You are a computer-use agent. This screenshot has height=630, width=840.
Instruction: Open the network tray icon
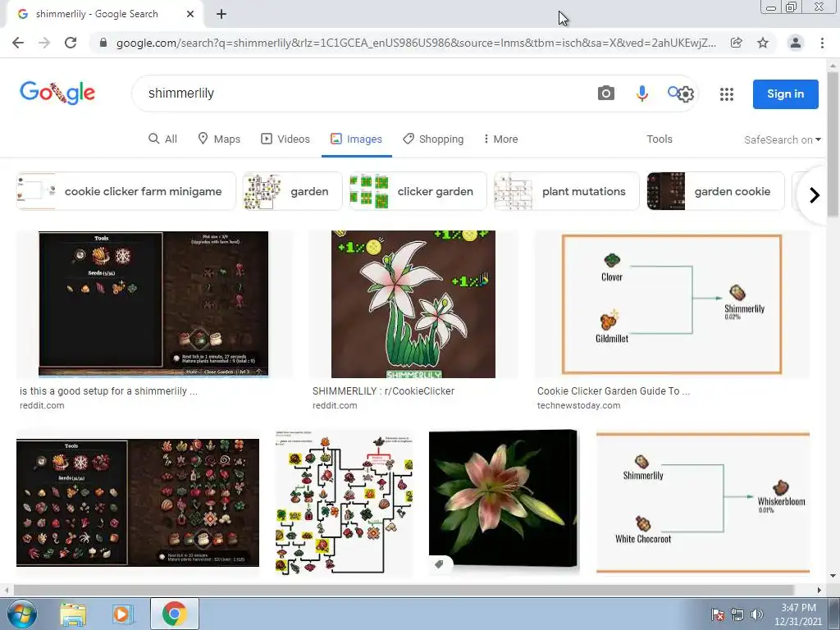coord(737,614)
